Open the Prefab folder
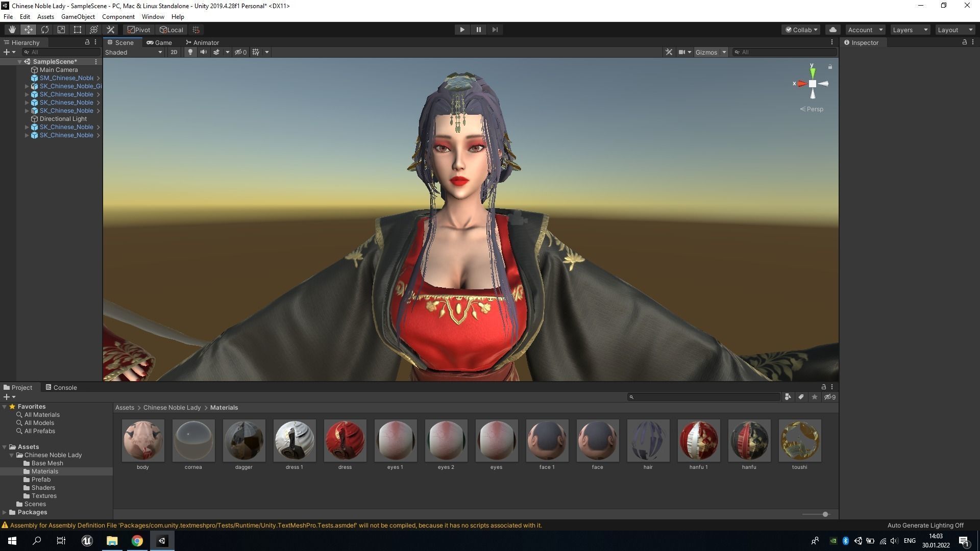Screen dimensions: 980x551 tap(41, 480)
